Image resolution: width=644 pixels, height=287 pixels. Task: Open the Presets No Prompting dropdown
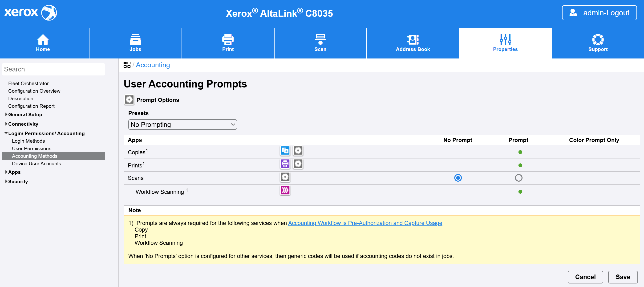[x=182, y=125]
